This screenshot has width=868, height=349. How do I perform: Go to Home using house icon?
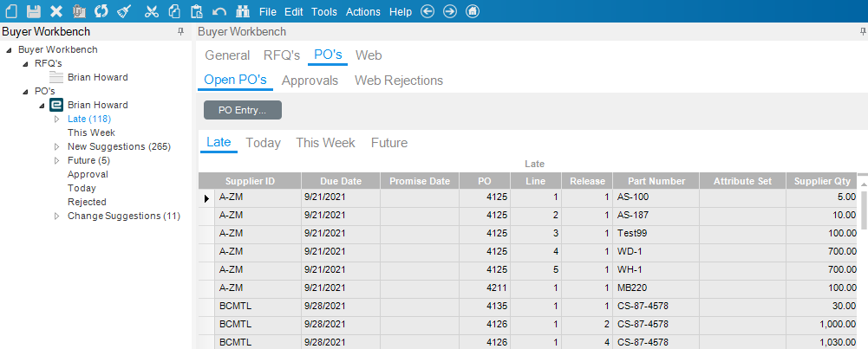tap(473, 11)
